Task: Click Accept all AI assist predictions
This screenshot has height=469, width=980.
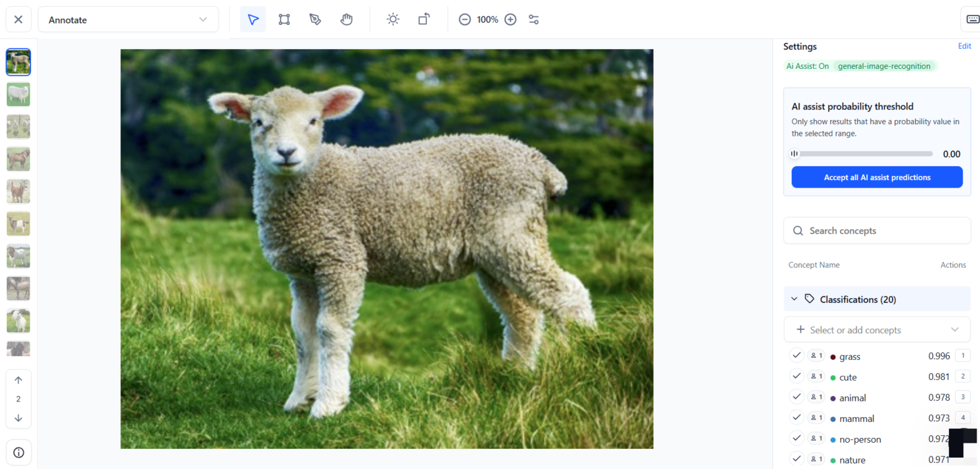Action: (x=877, y=177)
